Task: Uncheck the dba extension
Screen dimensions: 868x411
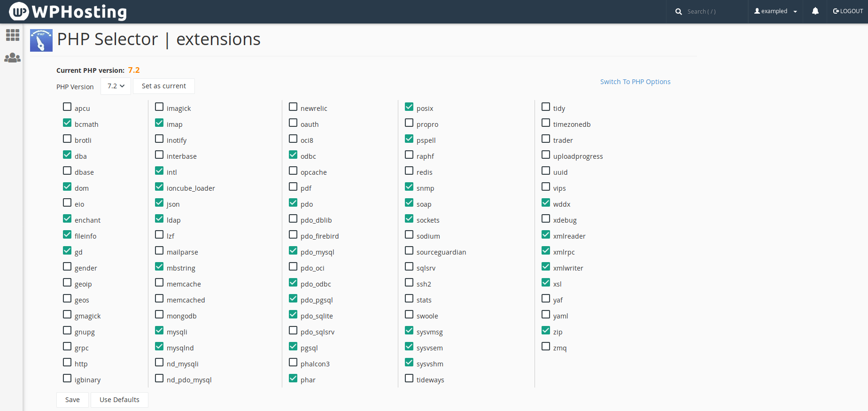Action: pyautogui.click(x=67, y=155)
